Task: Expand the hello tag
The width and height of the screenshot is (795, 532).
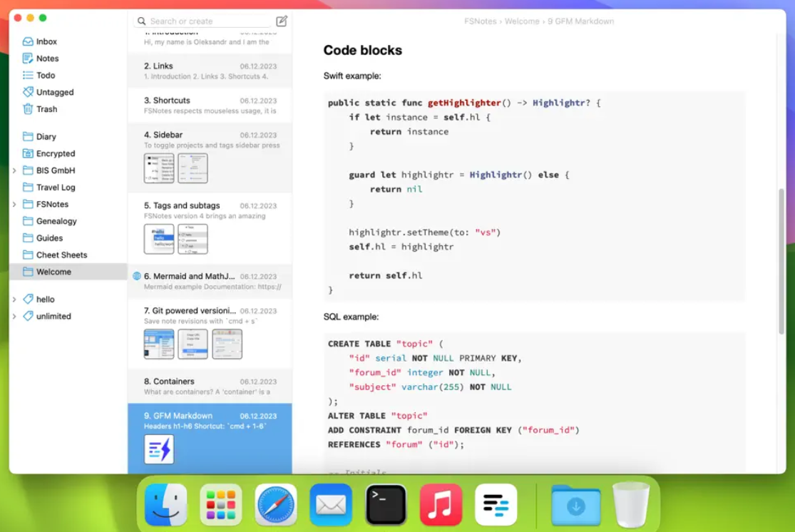Action: [x=14, y=300]
